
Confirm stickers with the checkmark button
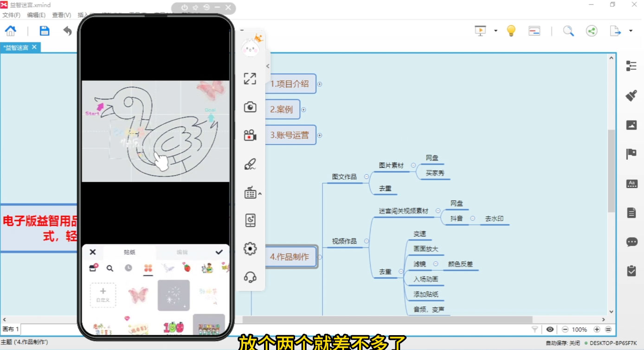pyautogui.click(x=219, y=252)
